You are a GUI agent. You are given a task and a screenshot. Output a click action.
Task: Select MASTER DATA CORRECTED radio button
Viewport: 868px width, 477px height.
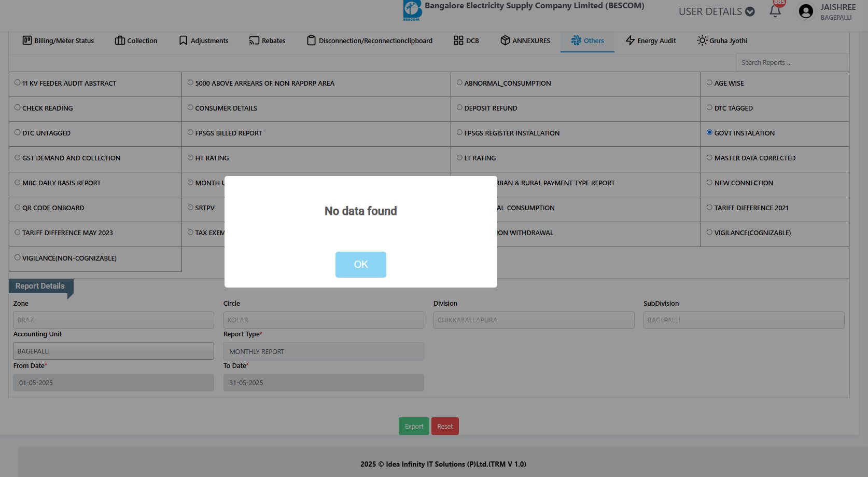tap(709, 157)
